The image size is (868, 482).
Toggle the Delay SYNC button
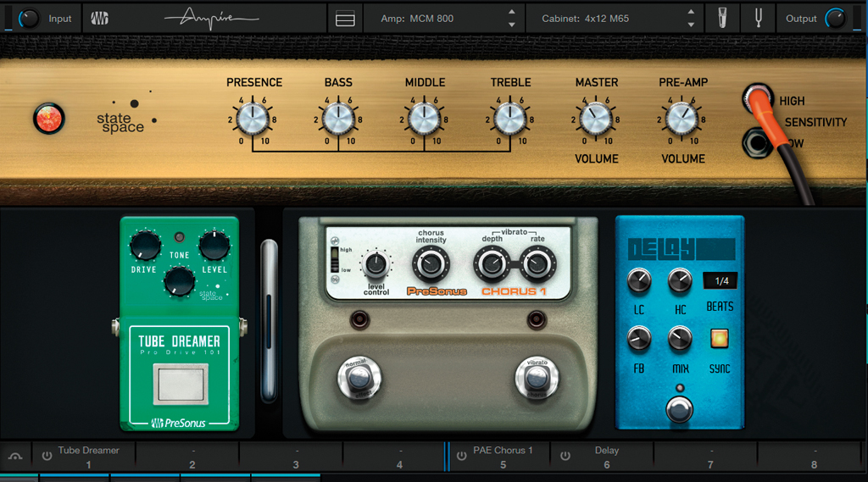pos(719,338)
